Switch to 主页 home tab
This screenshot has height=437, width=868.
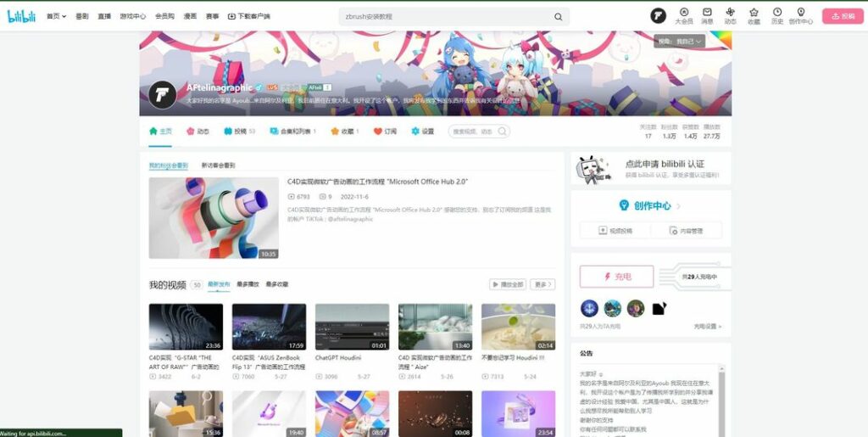point(160,132)
